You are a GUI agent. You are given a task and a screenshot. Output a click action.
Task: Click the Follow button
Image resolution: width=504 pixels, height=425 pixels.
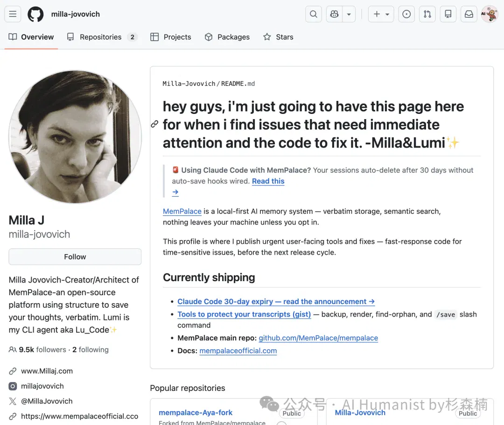[x=75, y=257]
